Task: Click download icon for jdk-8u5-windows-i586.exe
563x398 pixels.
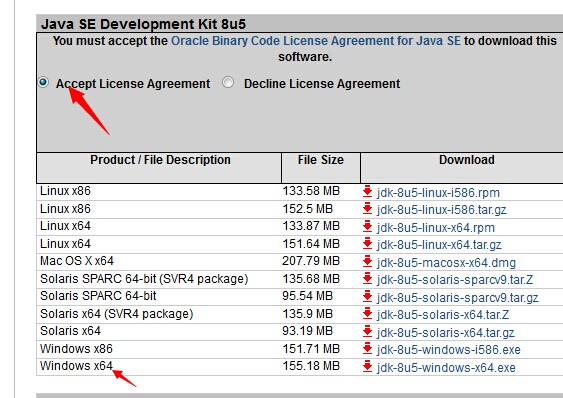Action: [x=367, y=348]
